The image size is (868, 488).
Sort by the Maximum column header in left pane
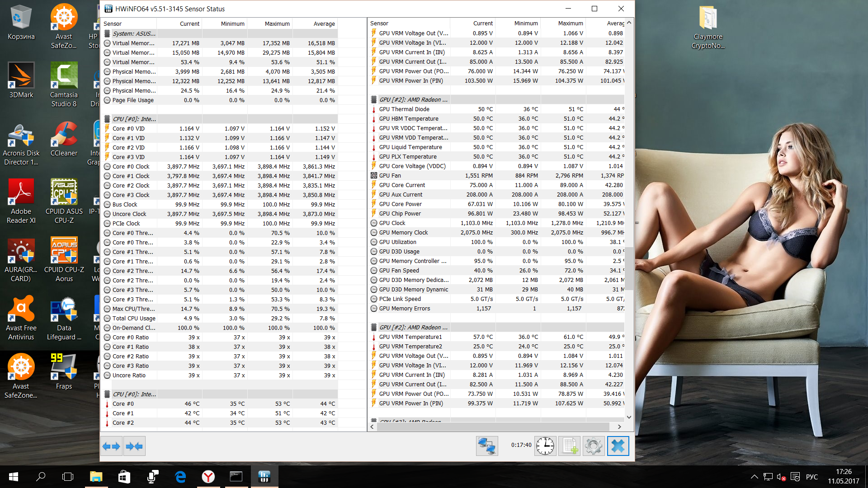(277, 23)
